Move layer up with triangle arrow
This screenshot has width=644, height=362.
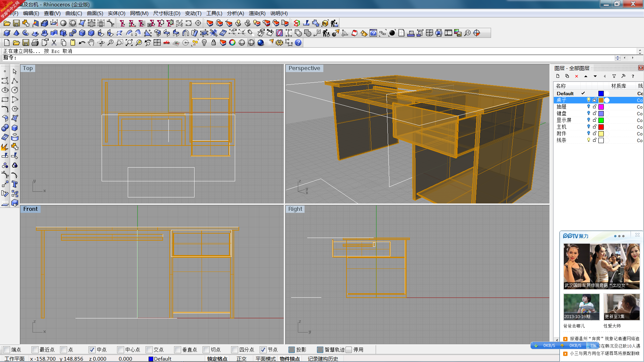586,76
